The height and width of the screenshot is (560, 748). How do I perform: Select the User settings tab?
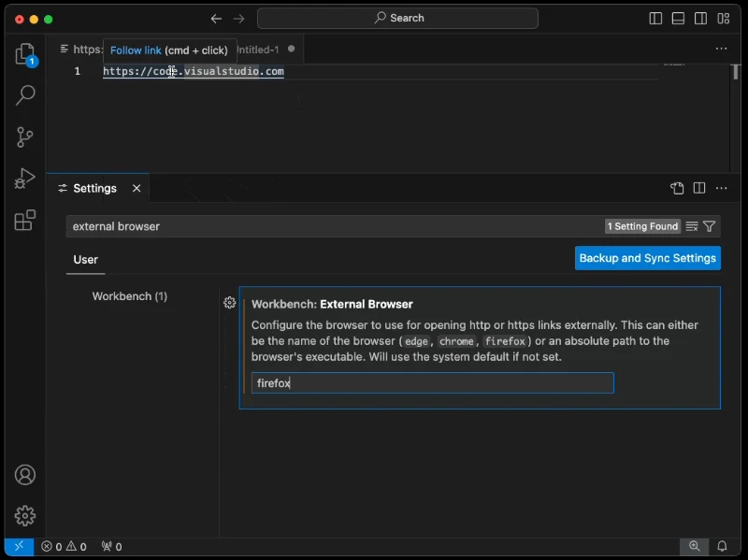tap(85, 260)
